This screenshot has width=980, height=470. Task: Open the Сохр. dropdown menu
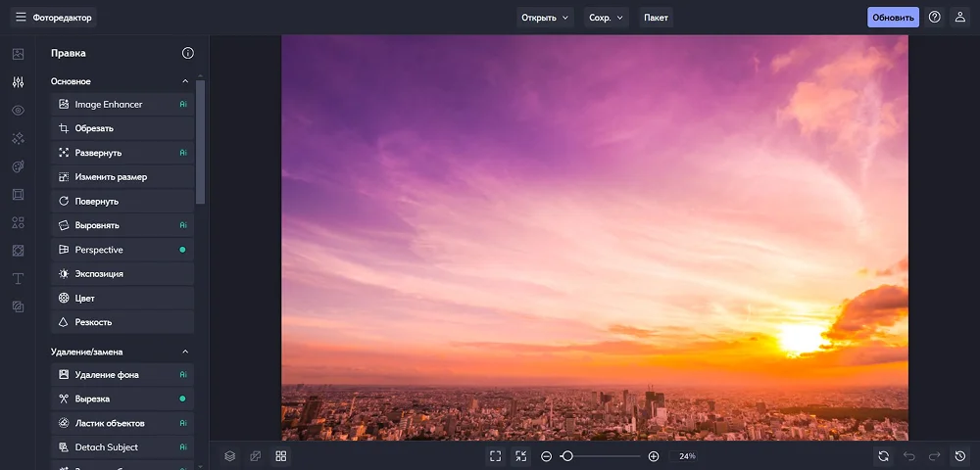coord(607,18)
